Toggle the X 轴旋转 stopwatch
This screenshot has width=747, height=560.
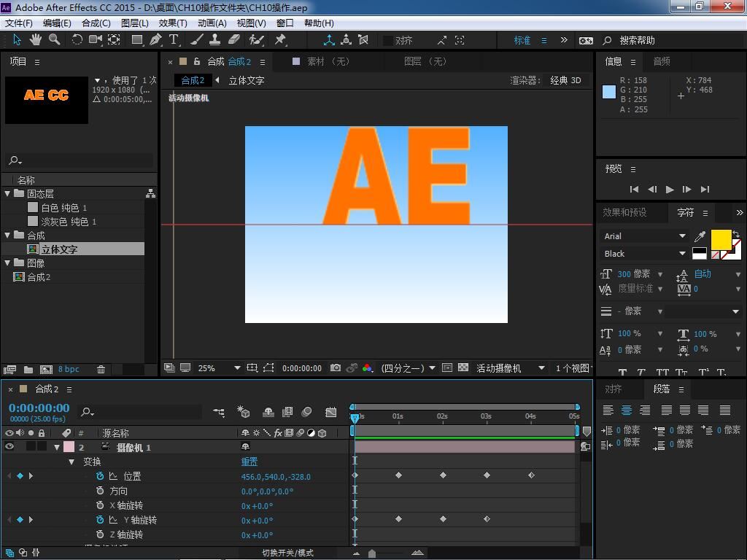99,505
